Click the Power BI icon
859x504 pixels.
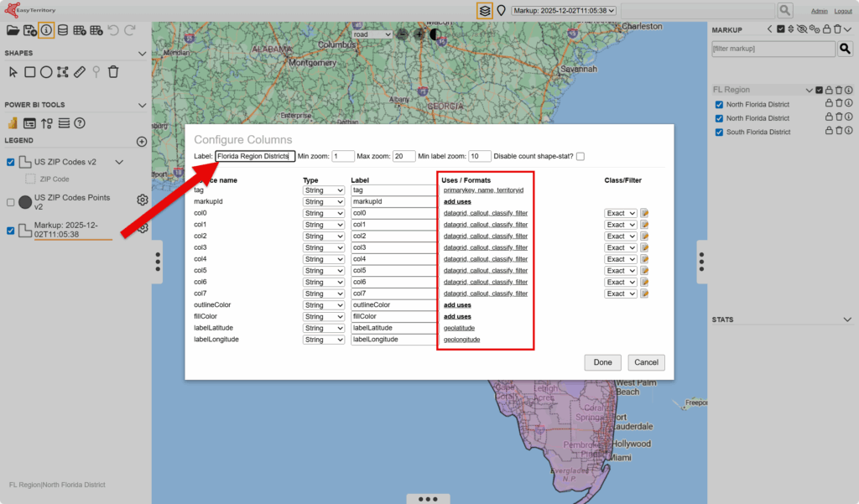coord(13,123)
